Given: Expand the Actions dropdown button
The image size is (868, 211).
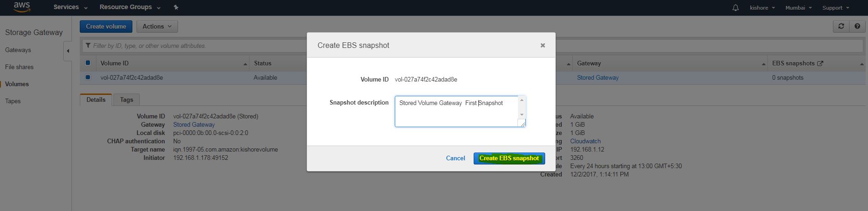Looking at the screenshot, I should coord(157,26).
